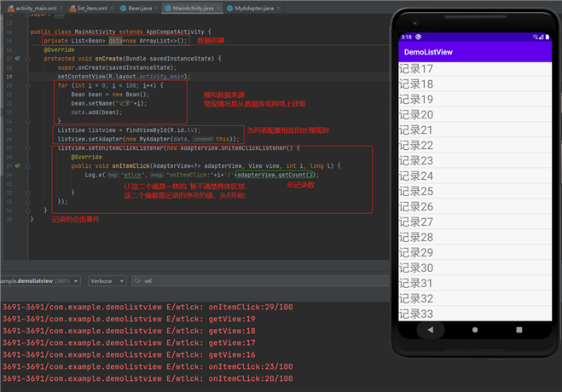The width and height of the screenshot is (562, 392).
Task: Click the search magnifier icon in Logcat filter
Action: coord(137,281)
